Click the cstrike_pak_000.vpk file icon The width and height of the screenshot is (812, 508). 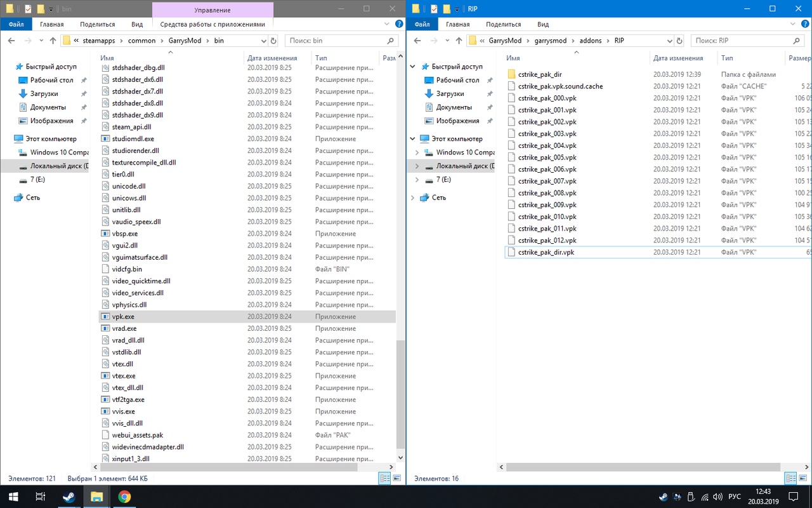pos(512,98)
